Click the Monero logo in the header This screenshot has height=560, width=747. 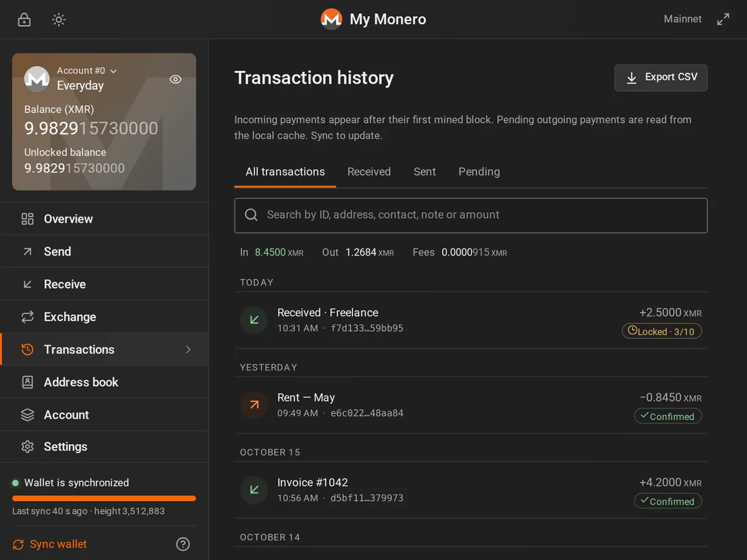331,19
